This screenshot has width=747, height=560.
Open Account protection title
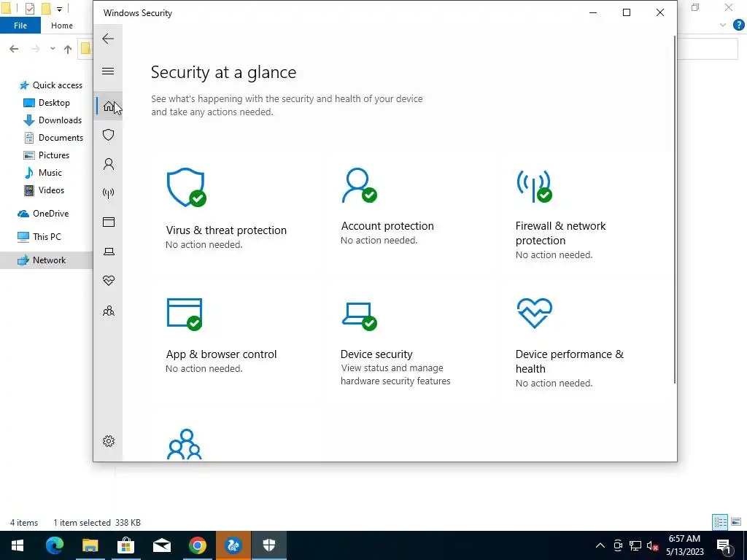coord(387,226)
